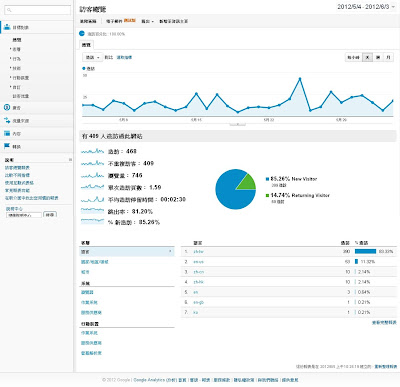400x387 pixels.
Task: Open the Conversions flag icon in sidebar
Action: (7, 146)
